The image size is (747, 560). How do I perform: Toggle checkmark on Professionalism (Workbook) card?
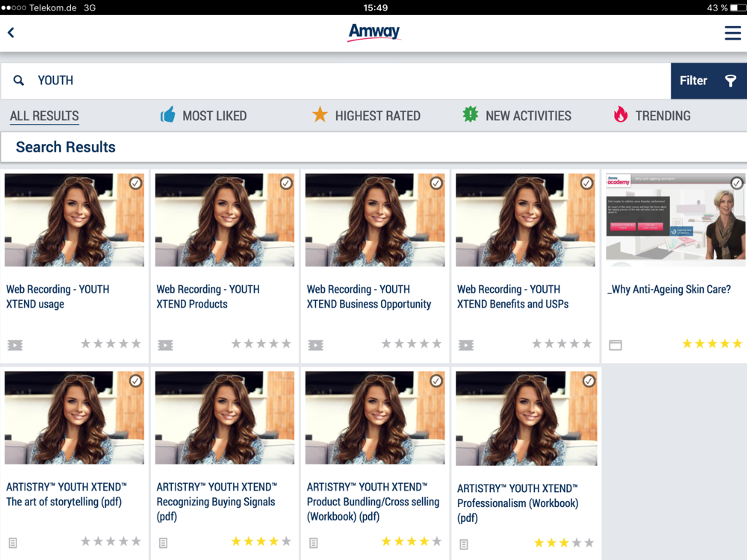[589, 381]
